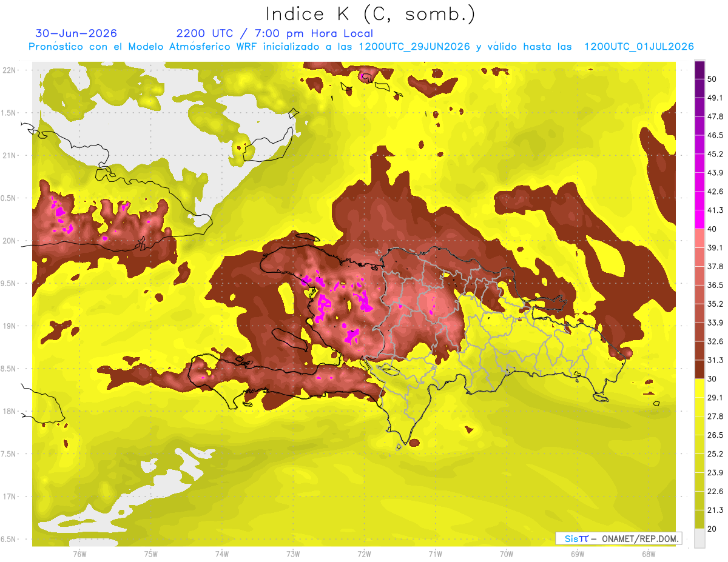Click the magenta swatch between 40 and 41.3

(699, 219)
